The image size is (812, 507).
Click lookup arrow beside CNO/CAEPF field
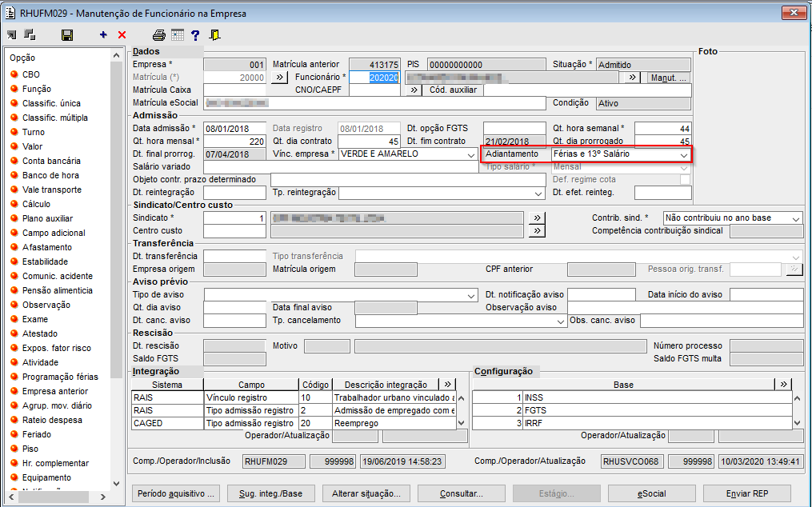[414, 90]
